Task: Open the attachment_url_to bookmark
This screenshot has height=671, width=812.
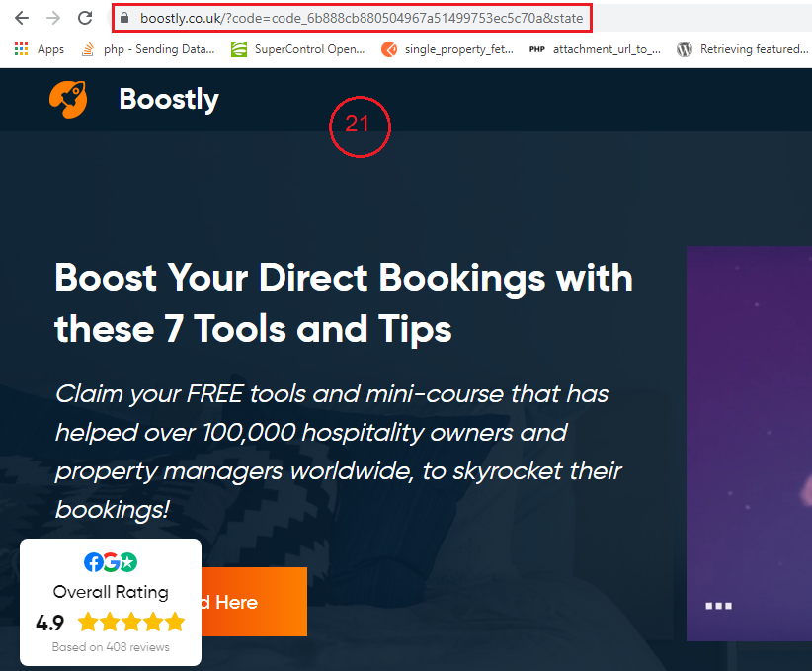Action: [607, 49]
